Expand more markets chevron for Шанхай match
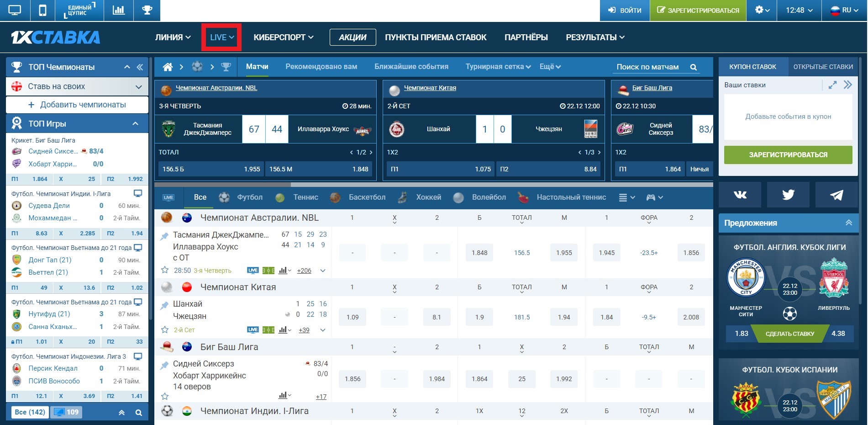The width and height of the screenshot is (868, 425). coord(323,330)
